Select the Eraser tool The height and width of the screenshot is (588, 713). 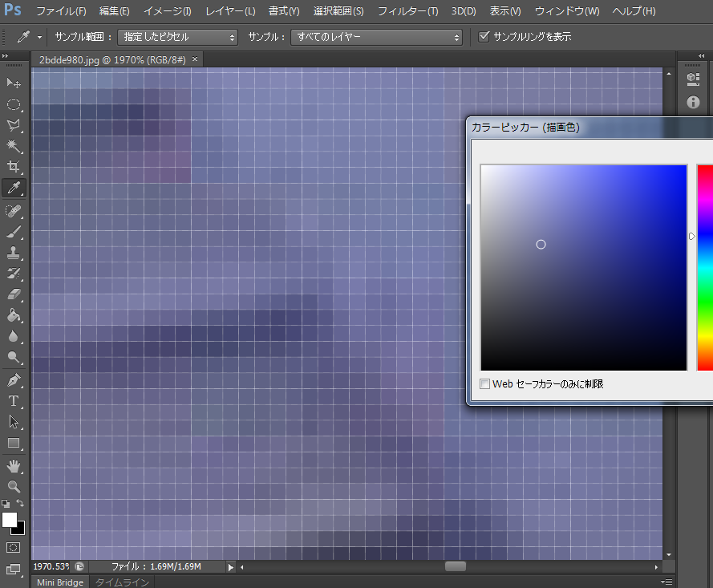(14, 294)
